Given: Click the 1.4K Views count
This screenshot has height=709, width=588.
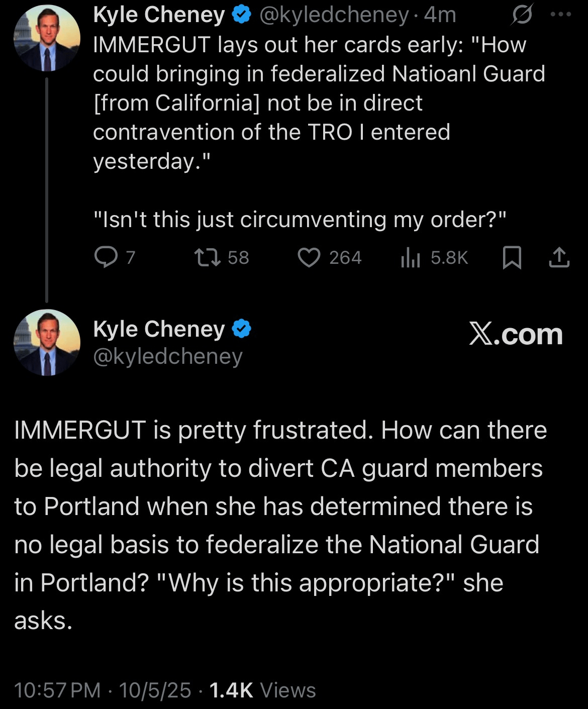Looking at the screenshot, I should (x=262, y=690).
